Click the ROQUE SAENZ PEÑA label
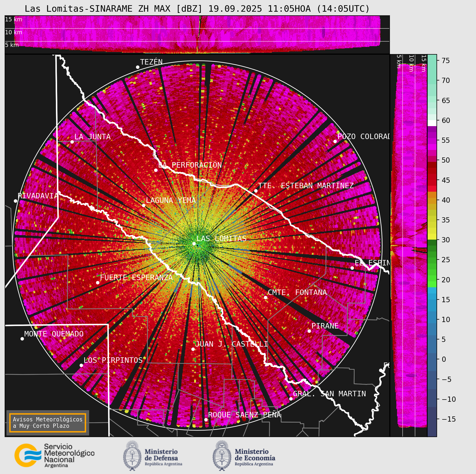 pos(244,415)
